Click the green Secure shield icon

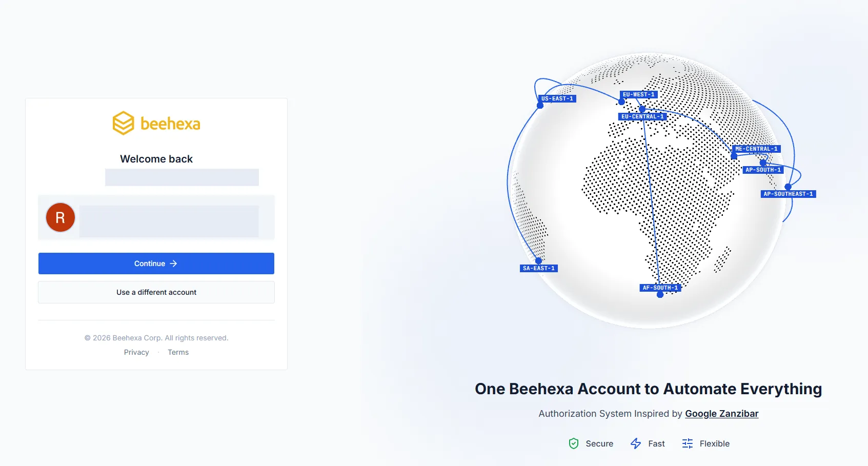[x=574, y=443]
